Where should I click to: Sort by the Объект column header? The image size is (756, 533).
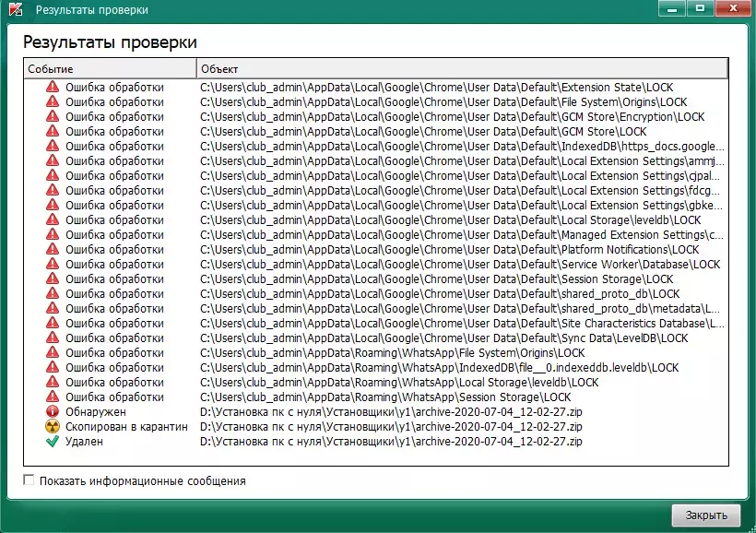click(462, 68)
